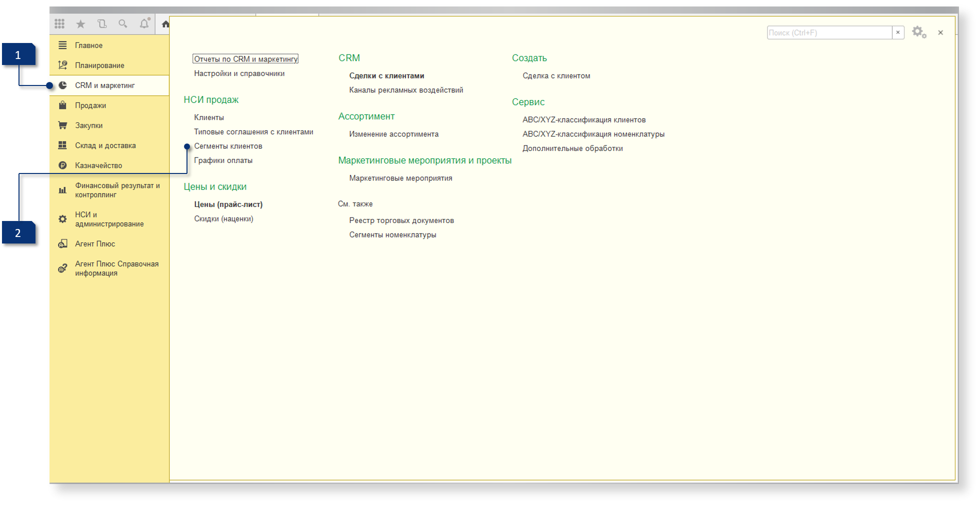
Task: Open Графики оплаты
Action: coord(223,160)
